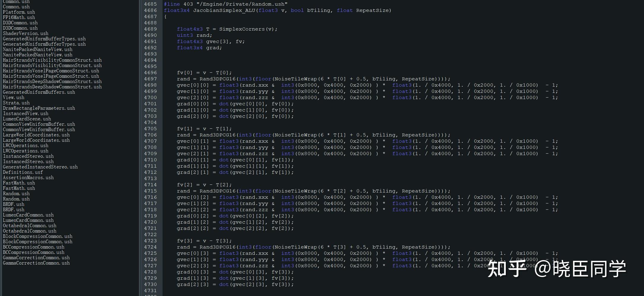Image resolution: width=644 pixels, height=296 pixels.
Task: Click the JacobianSimplex_ALU function signature
Action: coord(278,10)
